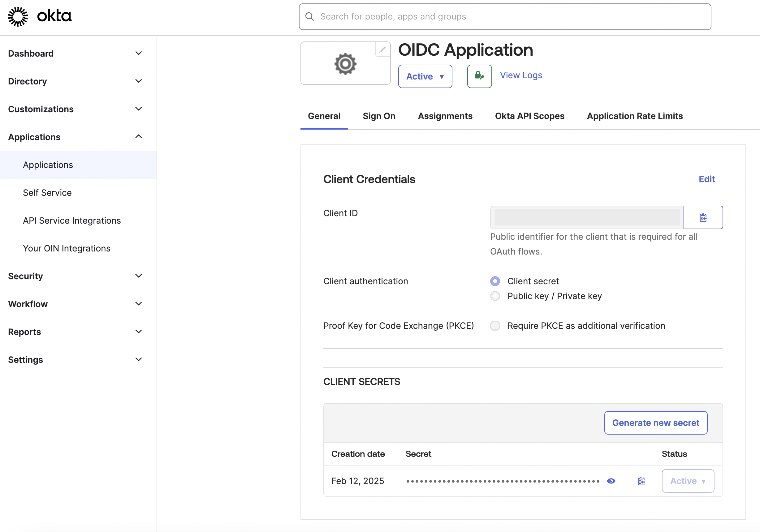Switch to the General tab
This screenshot has height=532, width=760.
tap(324, 116)
